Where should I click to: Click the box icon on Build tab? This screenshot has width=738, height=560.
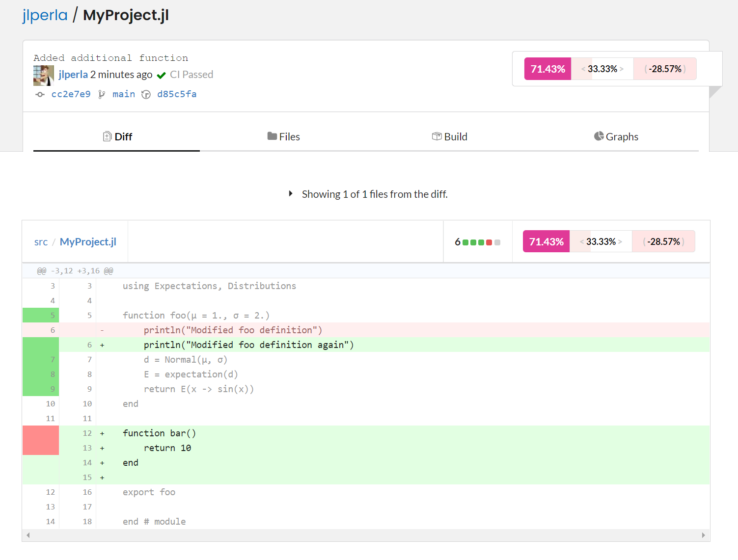(437, 136)
